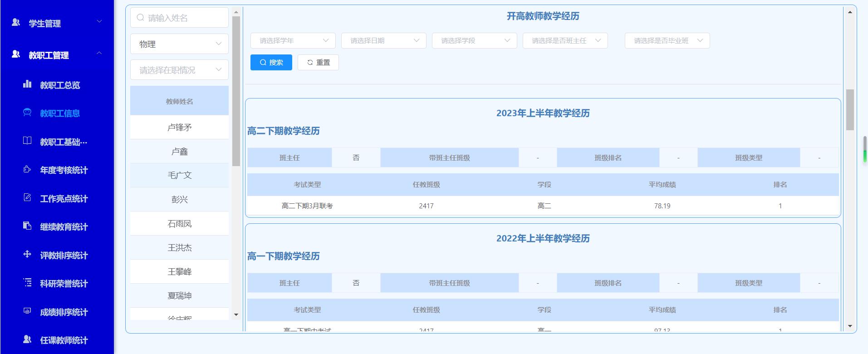Click the teacher list scrollbar down arrow

pos(236,315)
